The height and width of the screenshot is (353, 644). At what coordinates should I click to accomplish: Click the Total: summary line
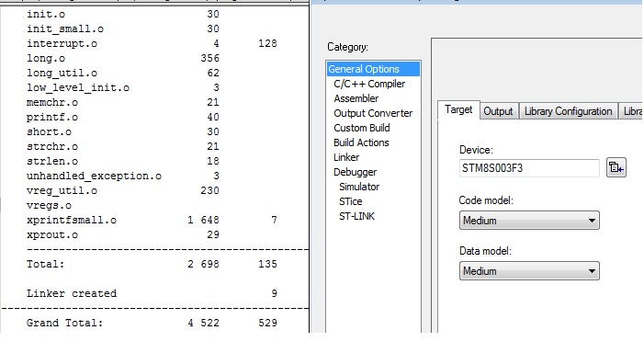[46, 264]
